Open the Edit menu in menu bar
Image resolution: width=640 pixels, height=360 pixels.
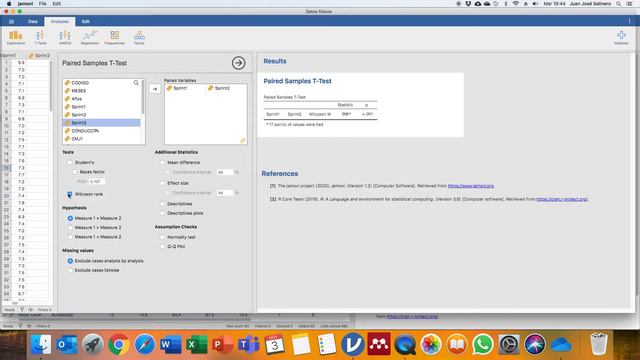coord(57,4)
